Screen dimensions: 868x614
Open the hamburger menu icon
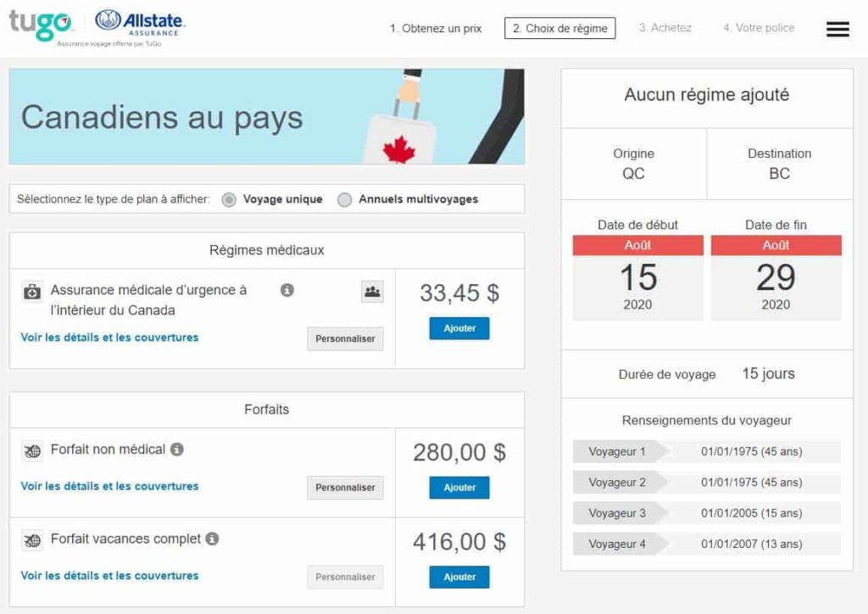coord(837,29)
